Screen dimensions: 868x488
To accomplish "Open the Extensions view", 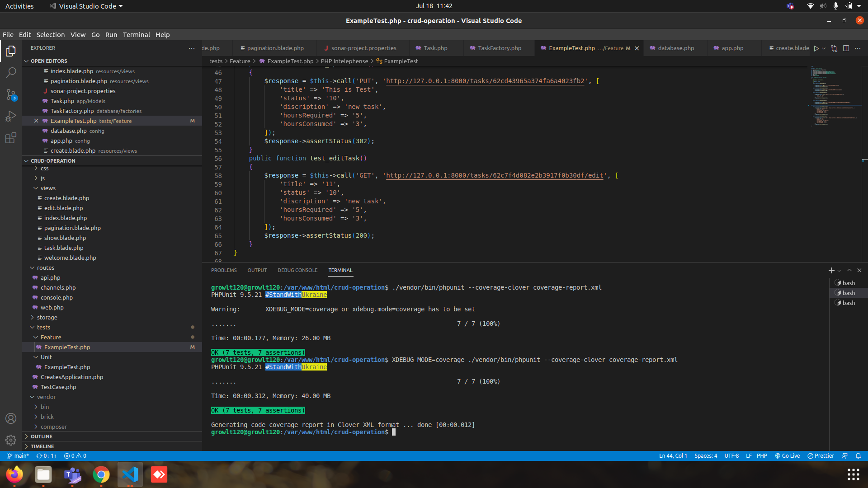I will point(11,138).
